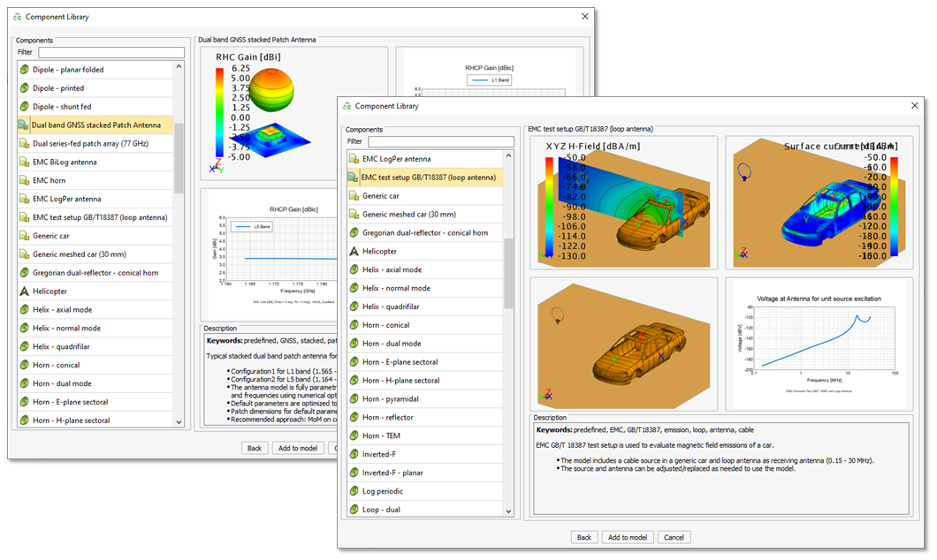Viewport: 937px width, 560px height.
Task: Click the down arrow of the components scrollbar
Action: tap(509, 510)
